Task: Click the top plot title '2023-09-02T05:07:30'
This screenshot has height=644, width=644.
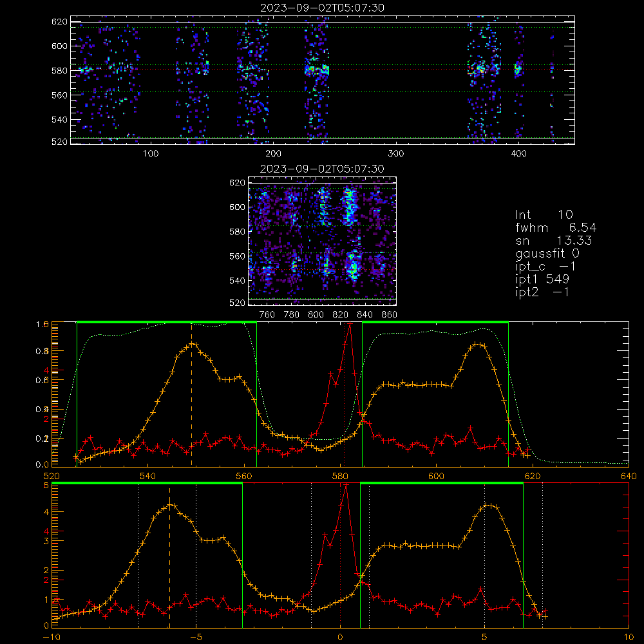Action: 323,8
